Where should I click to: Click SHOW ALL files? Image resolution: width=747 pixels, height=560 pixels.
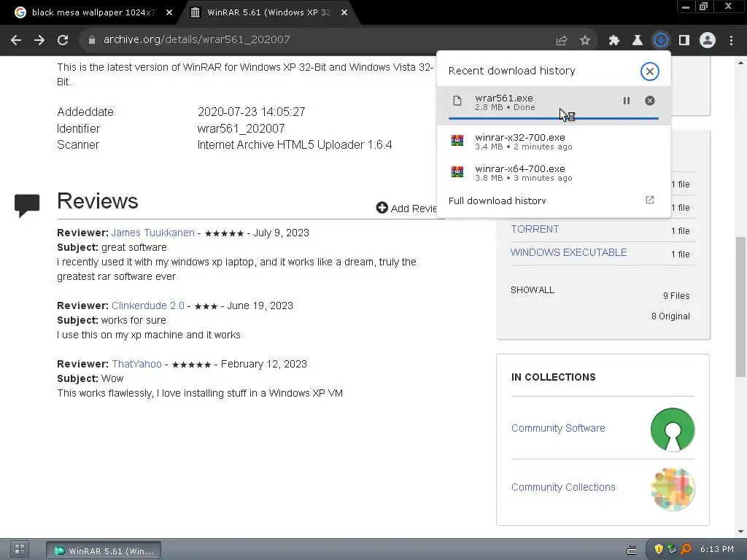click(x=532, y=290)
